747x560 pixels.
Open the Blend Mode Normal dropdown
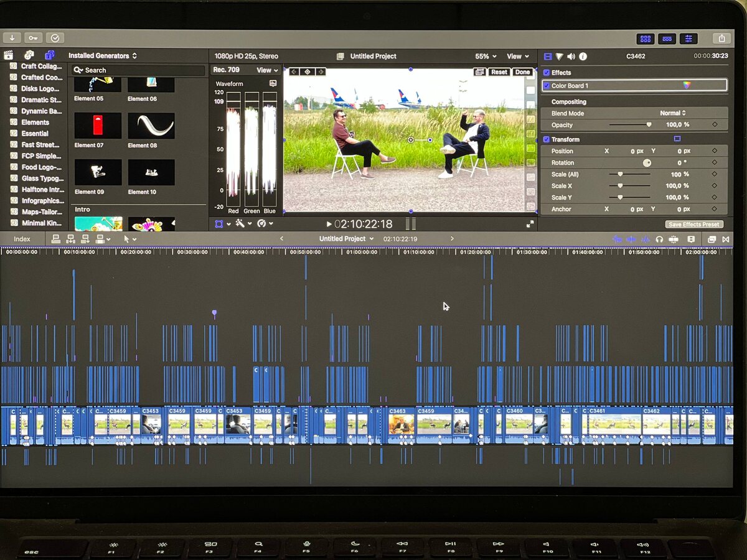click(673, 113)
